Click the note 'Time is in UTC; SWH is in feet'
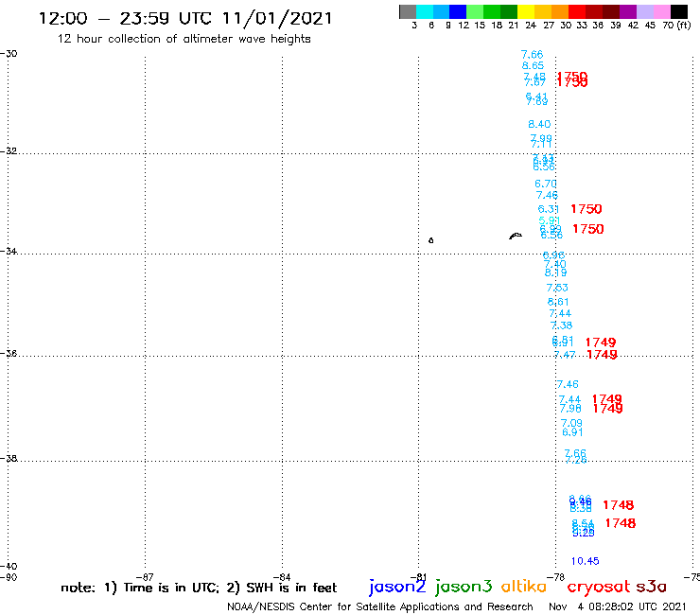Viewport: 700px width, 615px height. point(199,588)
